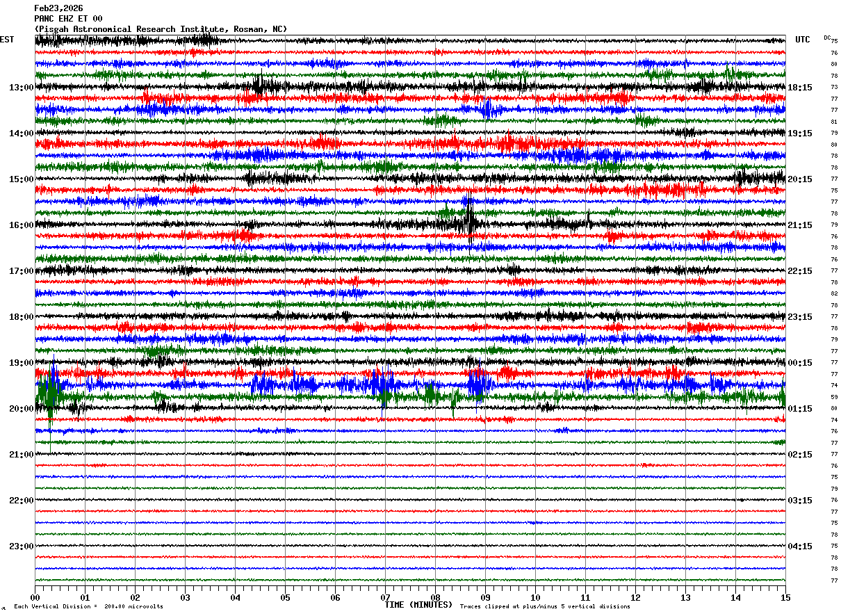Viewport: 841px width, 616px height.
Task: Click minute tick 15 on time axis
Action: [x=785, y=597]
